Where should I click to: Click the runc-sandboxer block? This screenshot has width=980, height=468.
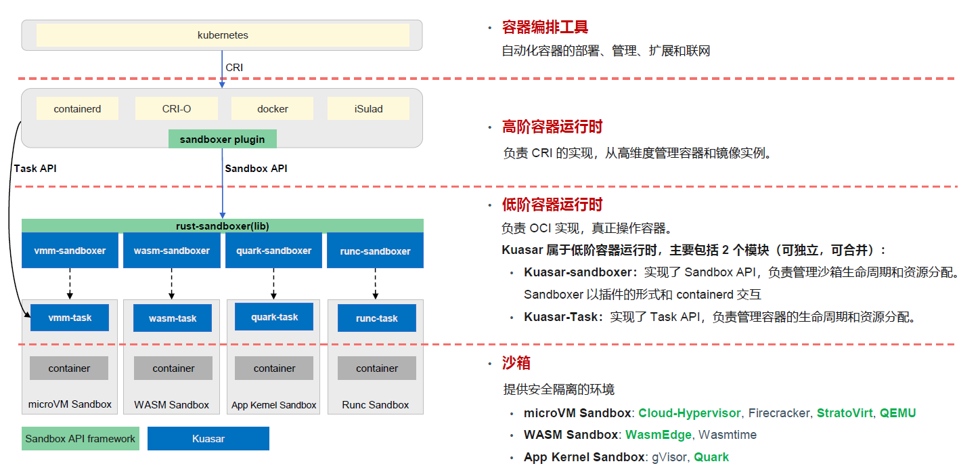pos(375,251)
